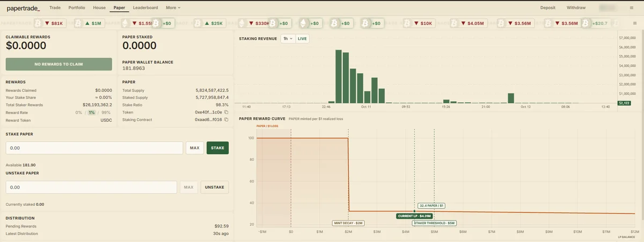The image size is (644, 242).
Task: Click the Ethereum ticker showing $330K
Action: (x=255, y=23)
